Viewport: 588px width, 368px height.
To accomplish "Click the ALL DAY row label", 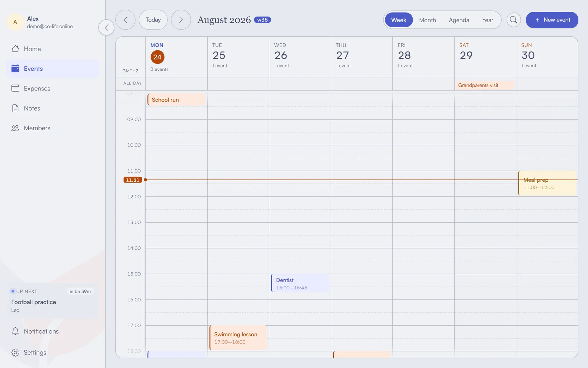I will coord(132,83).
